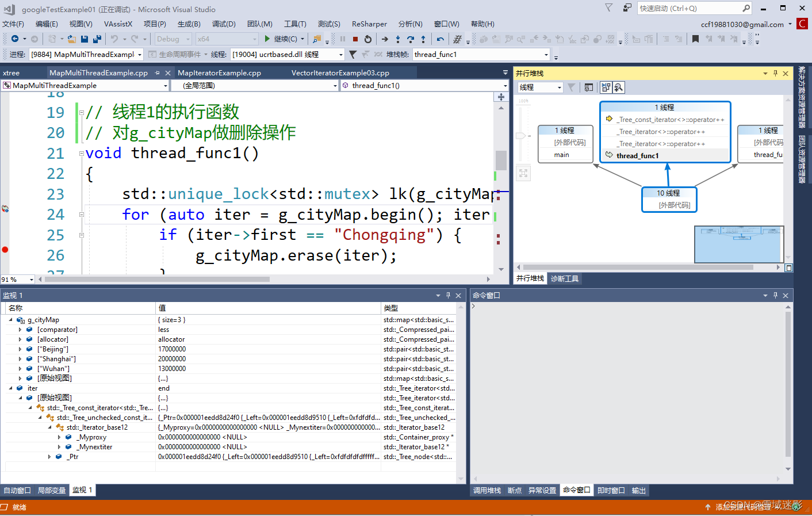Click the Show Next Statement arrow icon
This screenshot has width=812, height=516.
[x=385, y=39]
